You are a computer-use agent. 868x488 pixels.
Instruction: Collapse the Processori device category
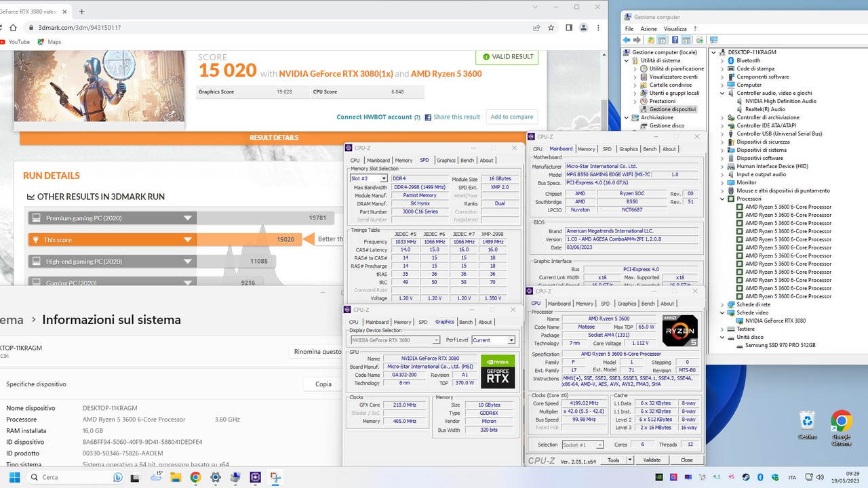(723, 199)
